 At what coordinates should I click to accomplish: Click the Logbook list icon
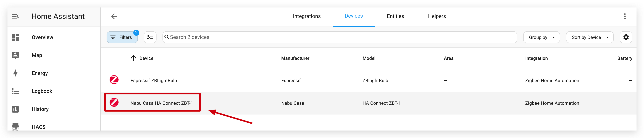pos(15,91)
